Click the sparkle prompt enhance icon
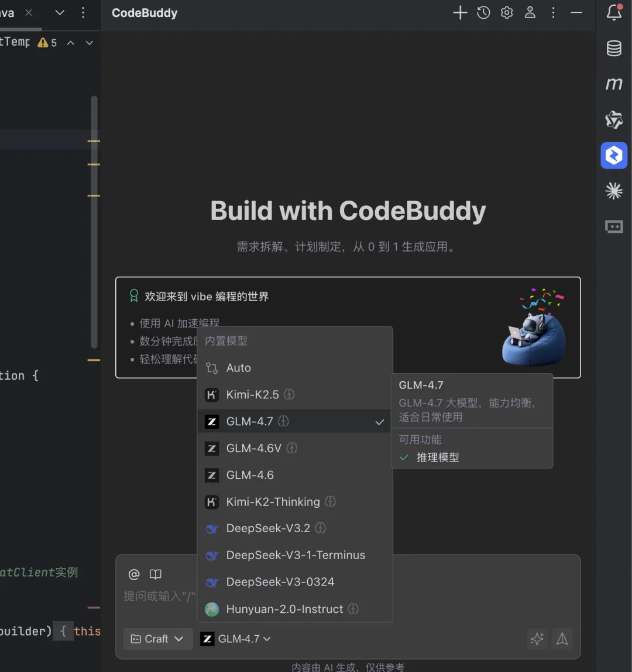The height and width of the screenshot is (672, 632). click(x=537, y=639)
